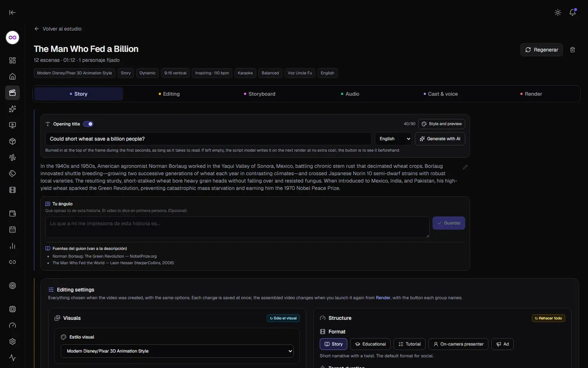Screen dimensions: 588x368
Task: Focus the Tu ángulo text area
Action: (237, 227)
